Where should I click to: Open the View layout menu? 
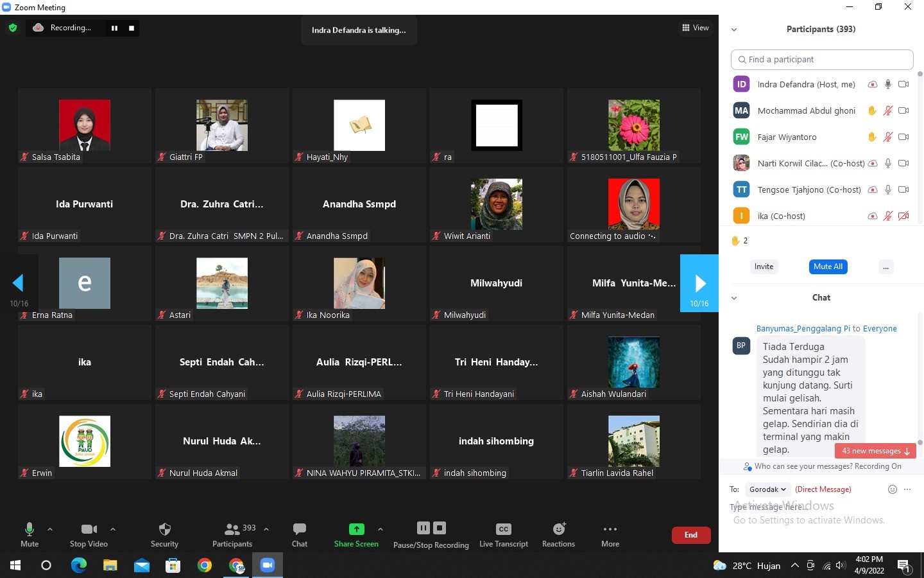coord(696,28)
